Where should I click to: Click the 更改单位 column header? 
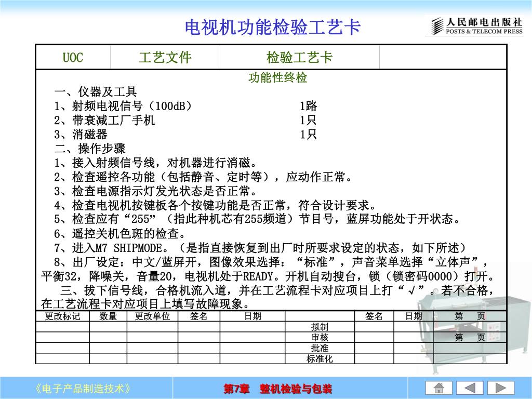152,316
